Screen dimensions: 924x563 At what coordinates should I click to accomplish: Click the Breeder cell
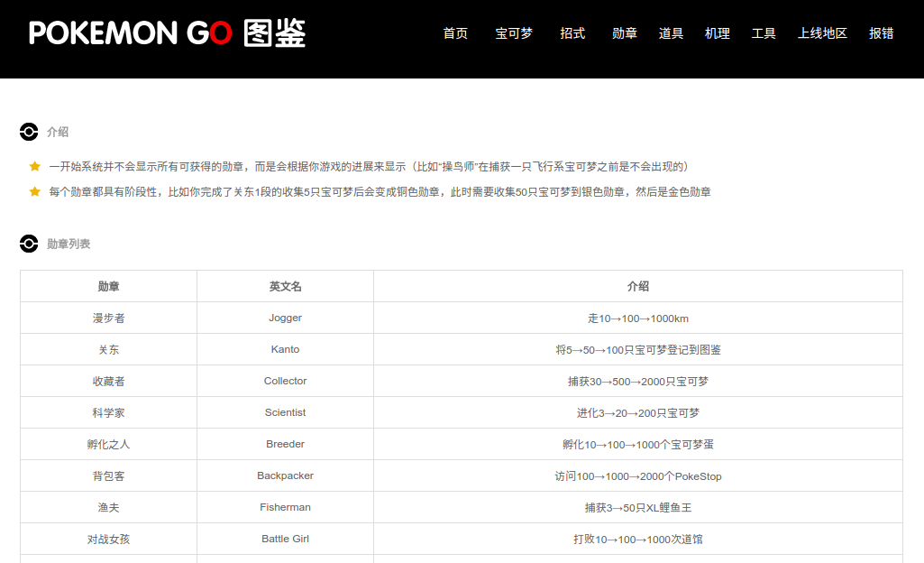(285, 444)
